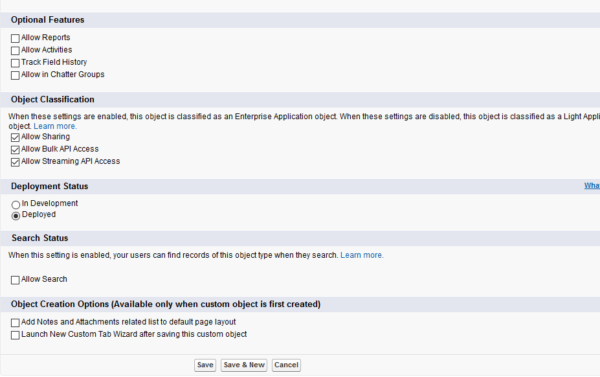Disable Allow Bulk API Access
600x377 pixels.
[15, 150]
